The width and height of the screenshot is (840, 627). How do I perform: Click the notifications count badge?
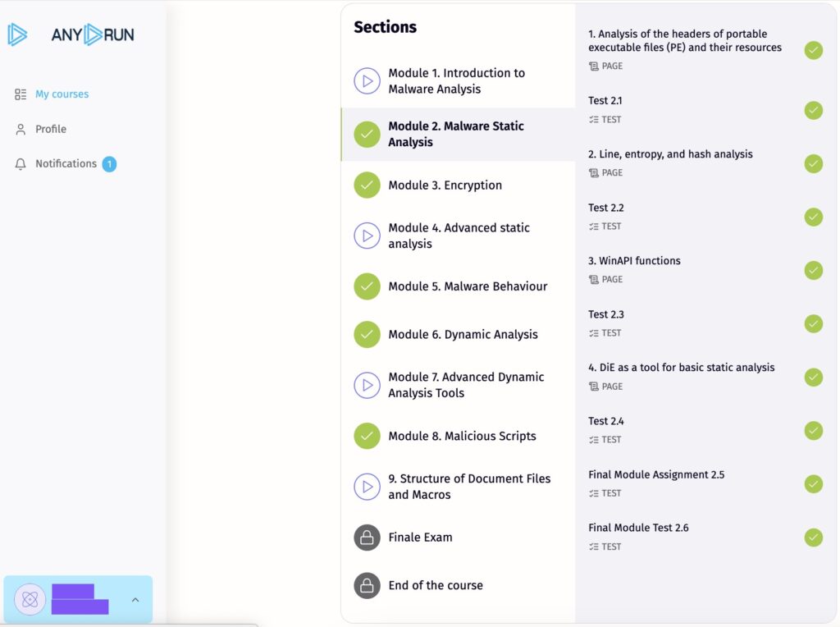coord(109,164)
